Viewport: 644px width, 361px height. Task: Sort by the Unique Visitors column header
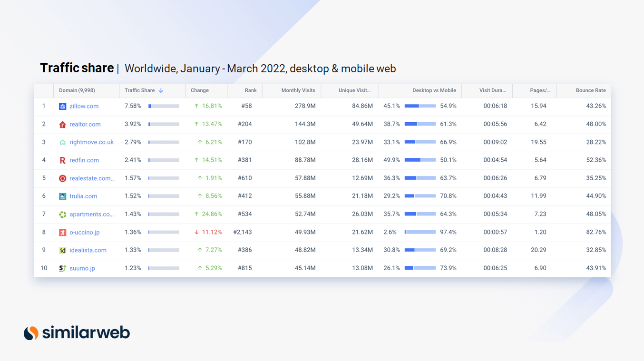click(354, 90)
